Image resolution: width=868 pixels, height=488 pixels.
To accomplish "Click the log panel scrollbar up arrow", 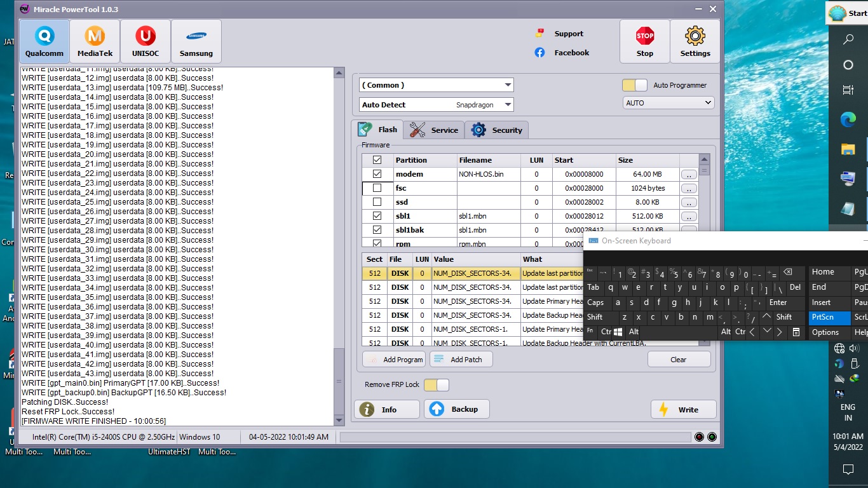I will point(339,72).
